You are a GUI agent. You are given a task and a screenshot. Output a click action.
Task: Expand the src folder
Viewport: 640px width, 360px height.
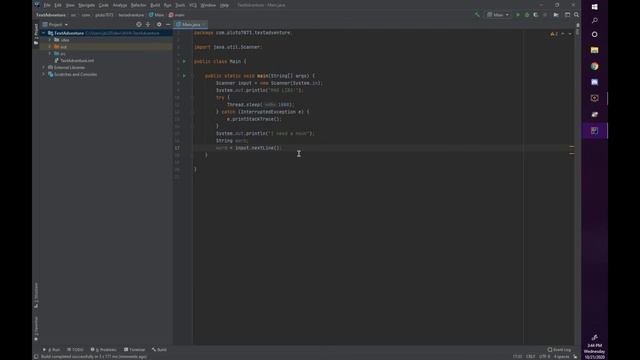point(50,53)
